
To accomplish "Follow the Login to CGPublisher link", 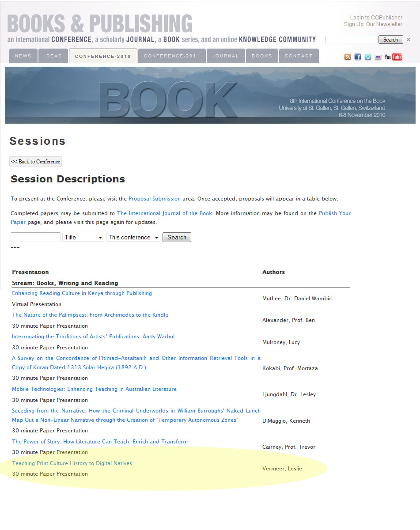I will point(376,18).
